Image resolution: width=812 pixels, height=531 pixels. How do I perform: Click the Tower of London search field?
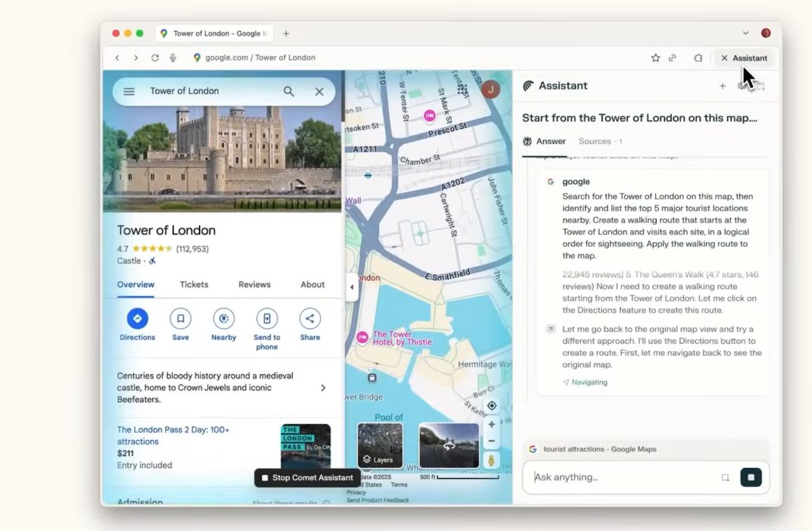212,92
